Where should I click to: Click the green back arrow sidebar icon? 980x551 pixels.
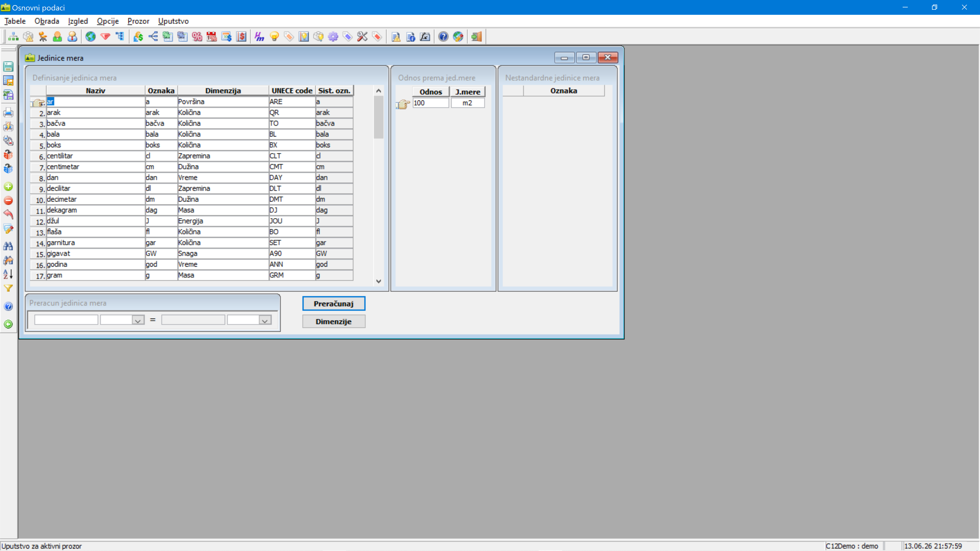[8, 324]
